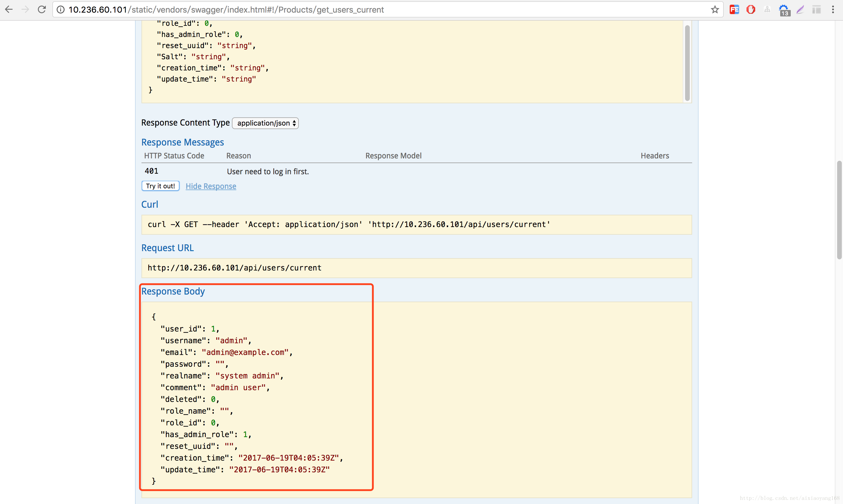843x504 pixels.
Task: Click the Try it out! button
Action: click(160, 186)
